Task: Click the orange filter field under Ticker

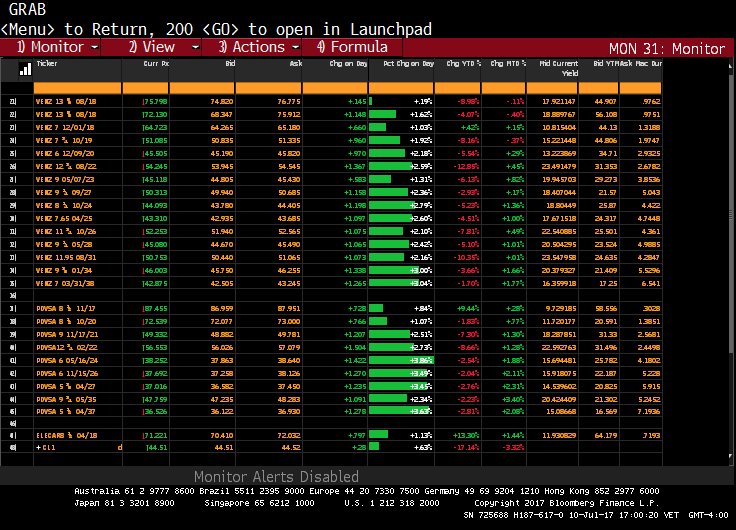Action: click(x=77, y=88)
